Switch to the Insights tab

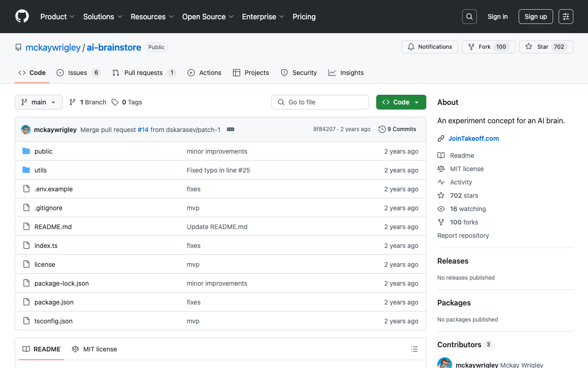pos(346,73)
